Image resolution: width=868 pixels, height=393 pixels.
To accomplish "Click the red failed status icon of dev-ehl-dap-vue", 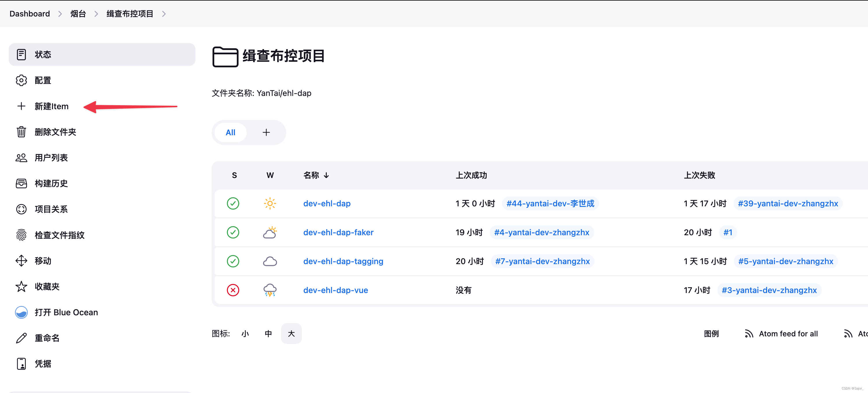I will click(233, 290).
